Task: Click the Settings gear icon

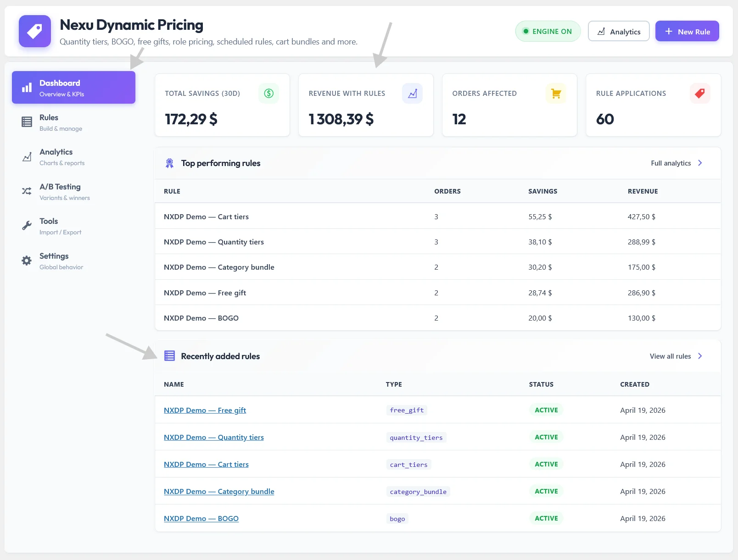Action: [x=27, y=261]
